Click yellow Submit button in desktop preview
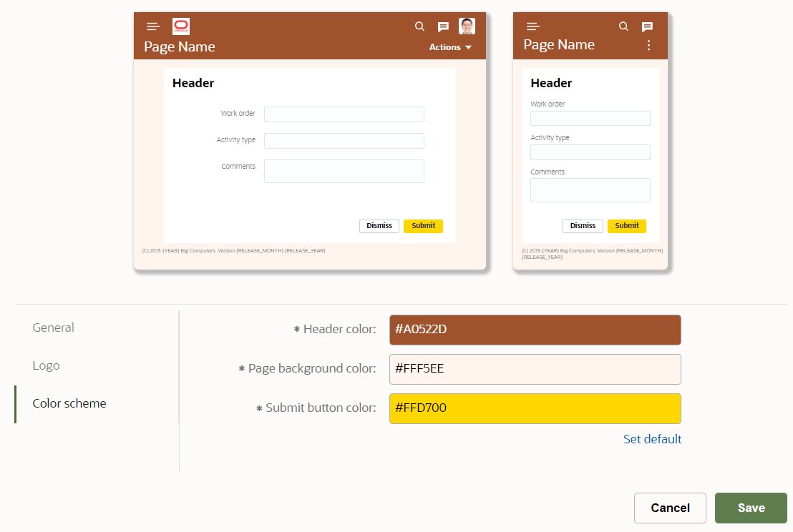 [423, 226]
